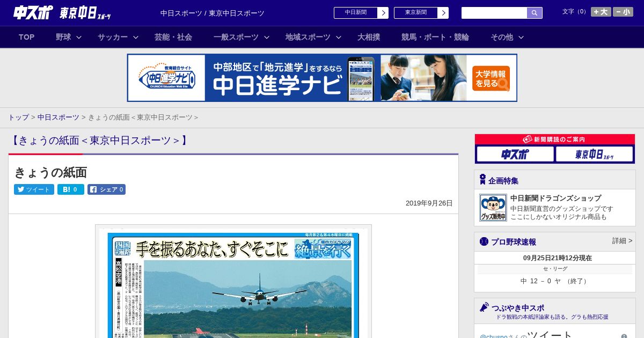Increase font size with 大 button
The image size is (644, 338).
coord(601,12)
